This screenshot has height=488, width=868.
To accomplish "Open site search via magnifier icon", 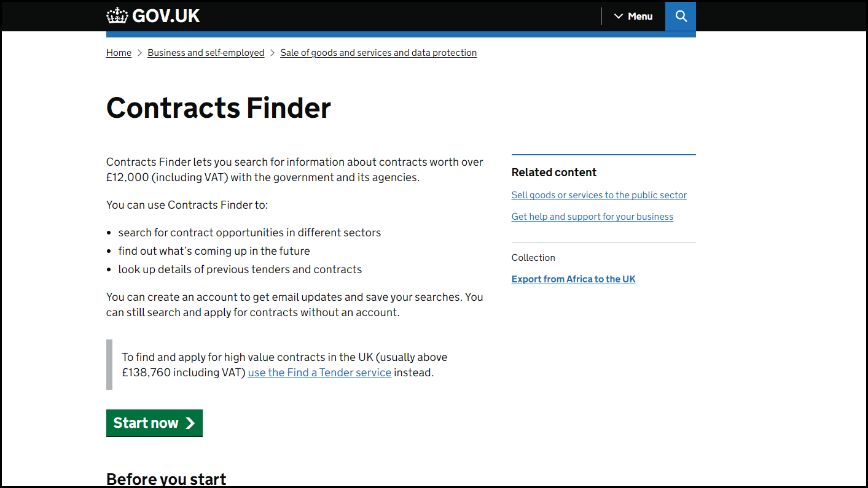I will [681, 16].
